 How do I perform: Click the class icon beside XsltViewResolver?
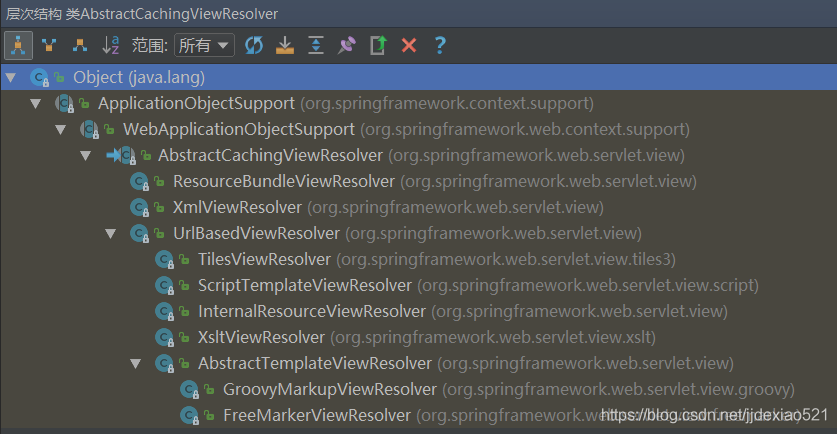point(164,337)
